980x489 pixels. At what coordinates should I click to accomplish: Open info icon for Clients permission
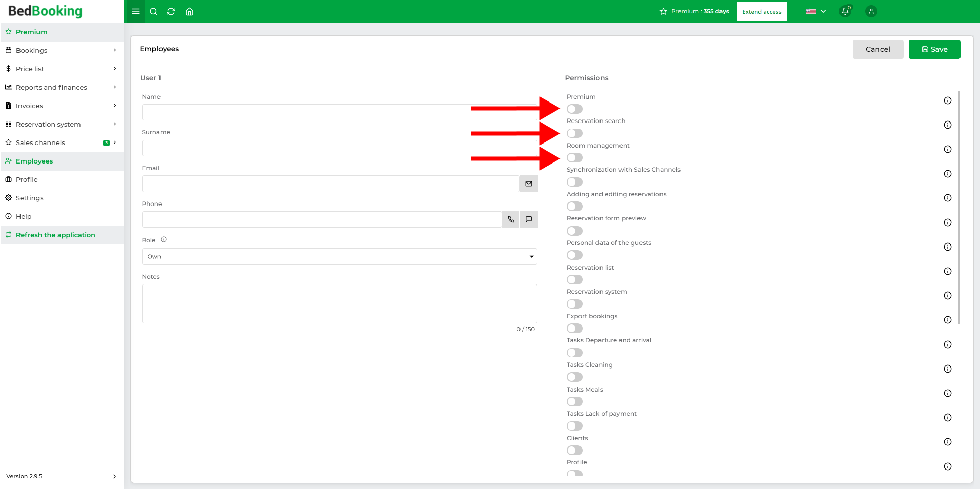[948, 442]
